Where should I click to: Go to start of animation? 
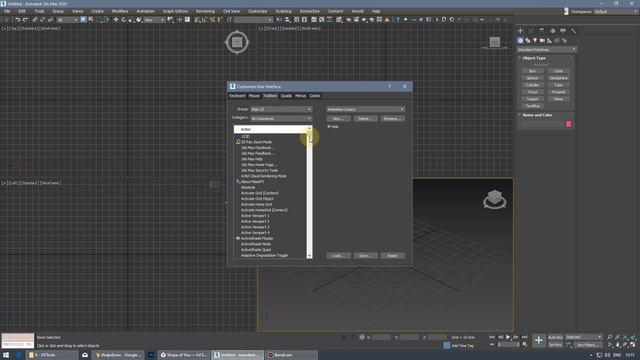tap(492, 337)
